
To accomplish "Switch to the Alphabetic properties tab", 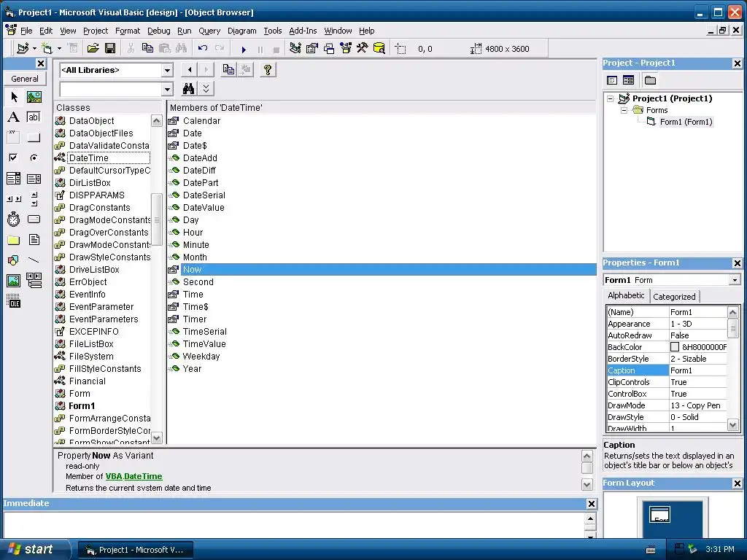I will point(626,295).
